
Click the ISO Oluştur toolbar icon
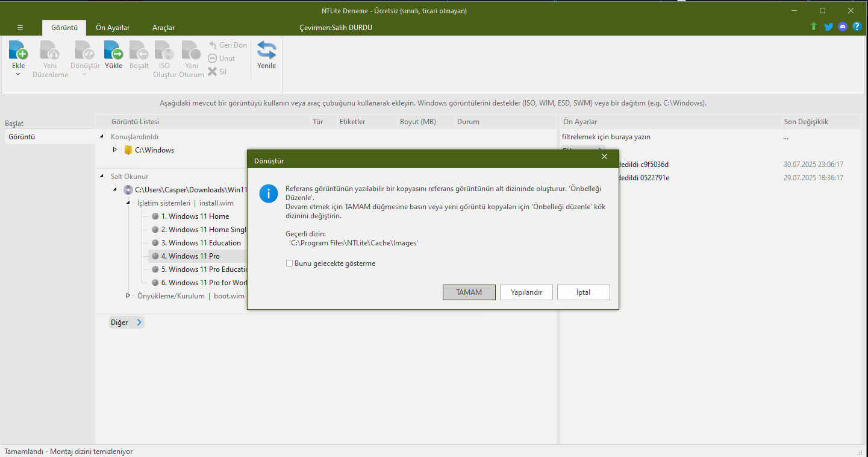(x=164, y=50)
